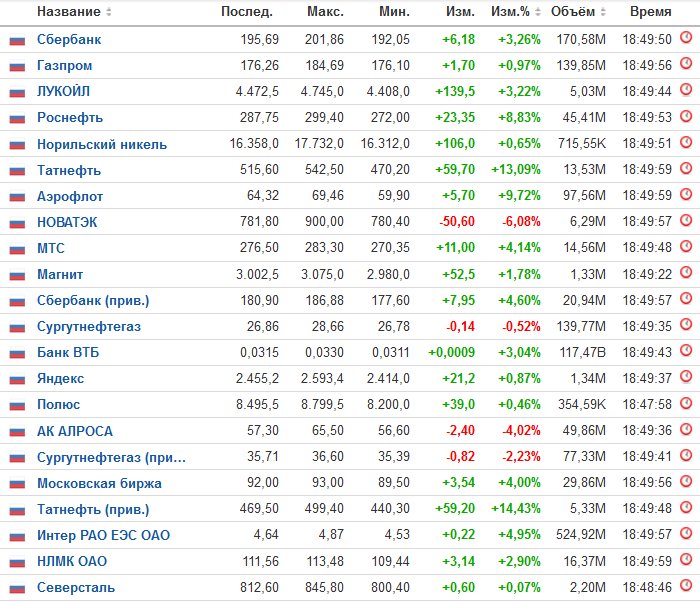700x603 pixels.
Task: Open the ЛУКОЙЛ stock link
Action: point(63,91)
